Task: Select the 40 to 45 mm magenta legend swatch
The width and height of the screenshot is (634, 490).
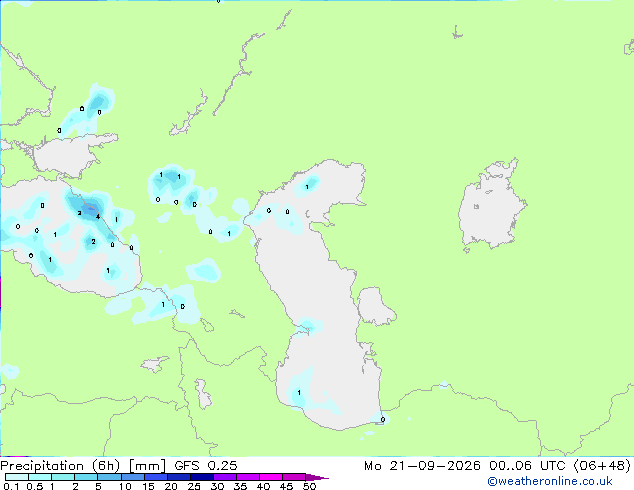Action: pyautogui.click(x=271, y=477)
